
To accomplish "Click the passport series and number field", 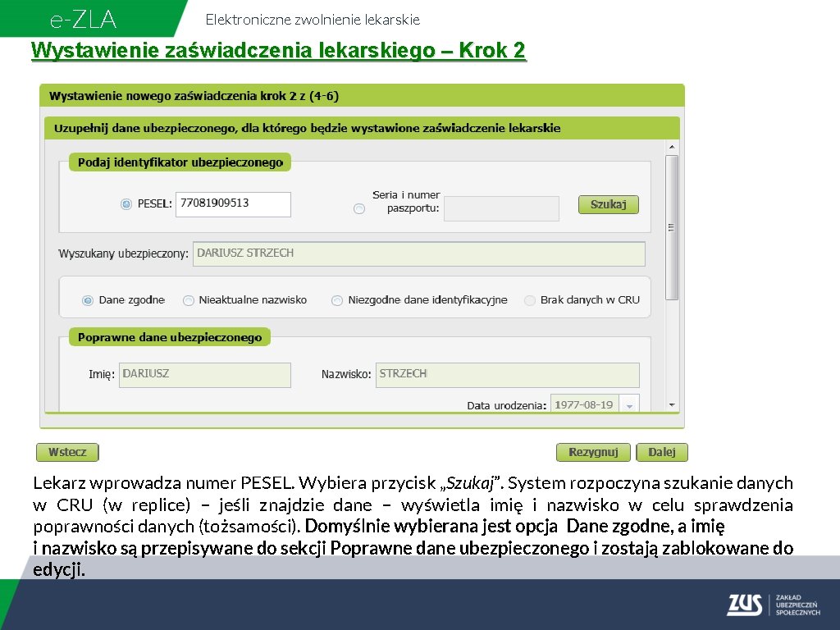I will point(501,208).
